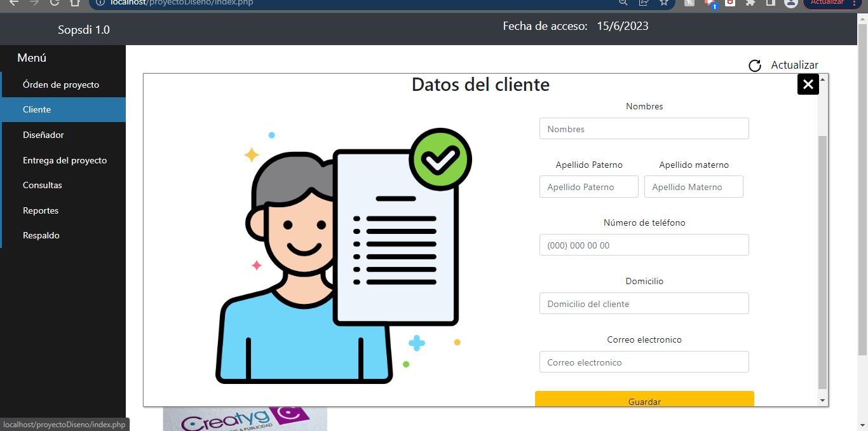Open Reportes from the sidebar

(41, 210)
